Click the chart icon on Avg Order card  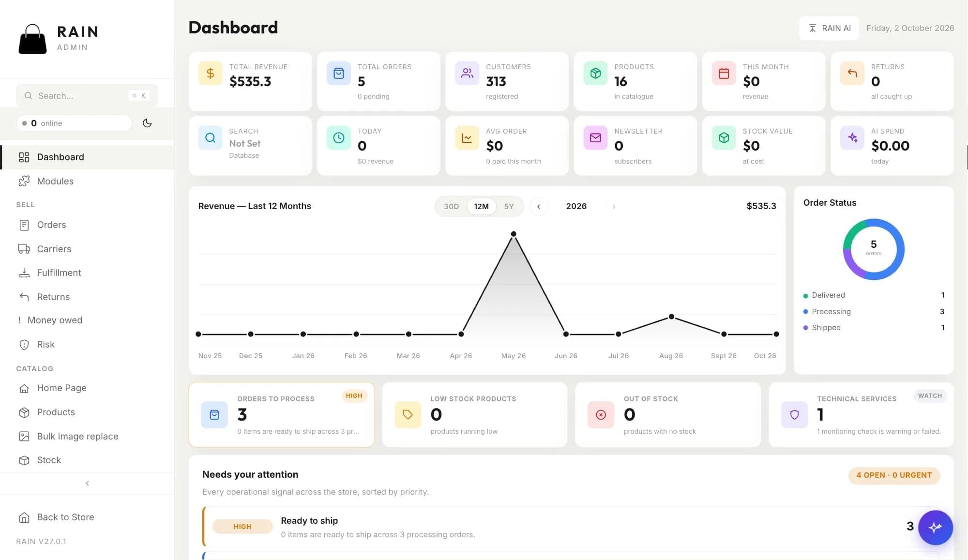[467, 138]
